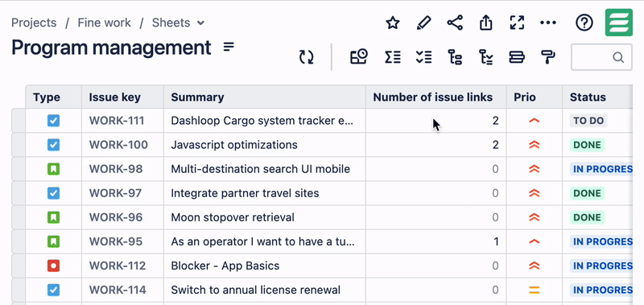Open description icon beside Program management

229,47
